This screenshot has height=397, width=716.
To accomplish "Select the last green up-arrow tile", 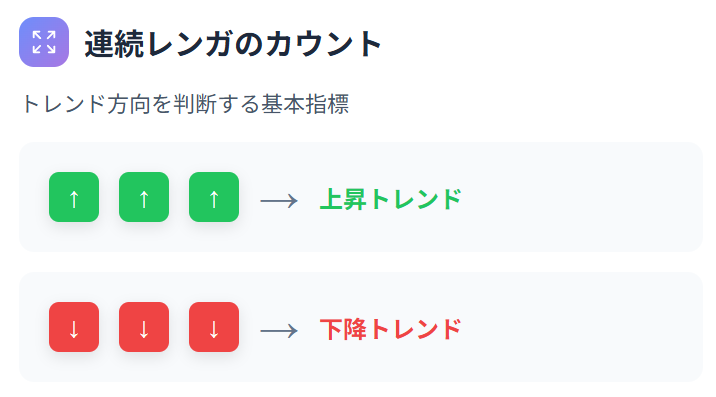I will (x=214, y=197).
